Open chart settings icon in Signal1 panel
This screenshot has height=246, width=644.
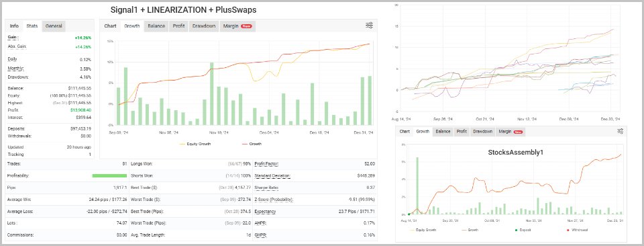[369, 26]
